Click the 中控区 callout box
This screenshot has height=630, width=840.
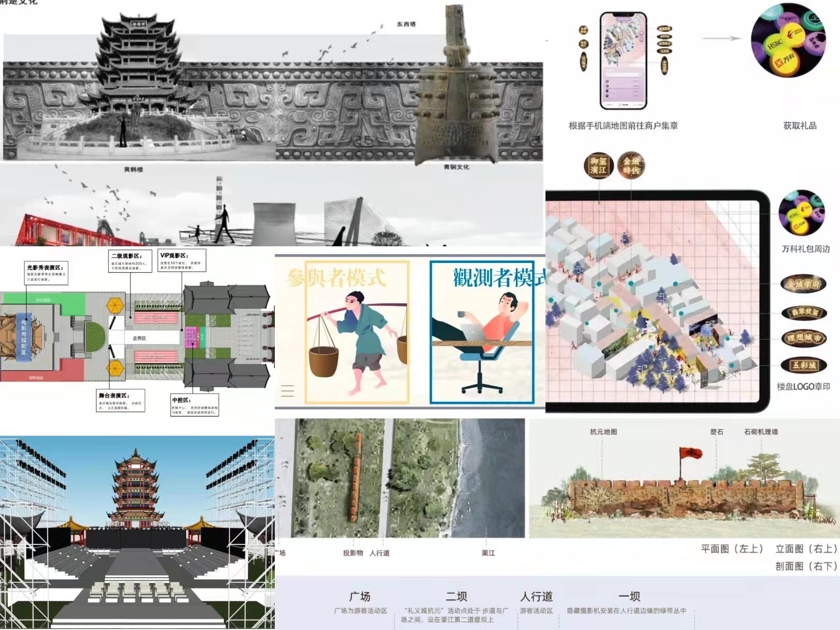click(x=194, y=405)
